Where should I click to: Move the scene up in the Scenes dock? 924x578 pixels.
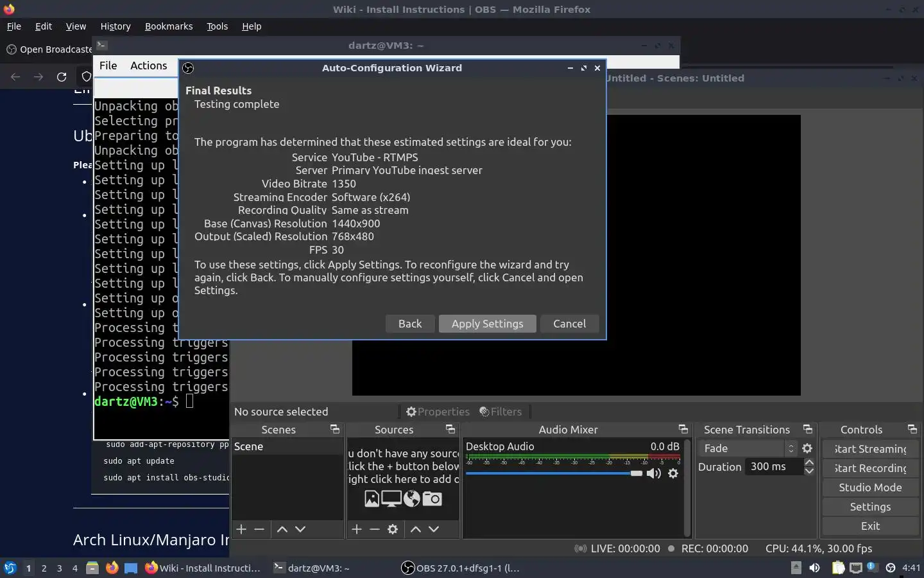(x=282, y=529)
